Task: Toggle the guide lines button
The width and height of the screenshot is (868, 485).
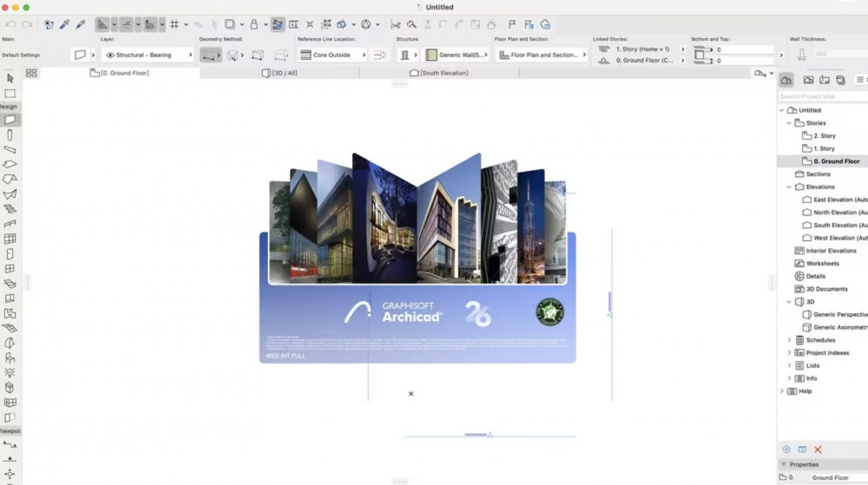Action: [x=102, y=24]
